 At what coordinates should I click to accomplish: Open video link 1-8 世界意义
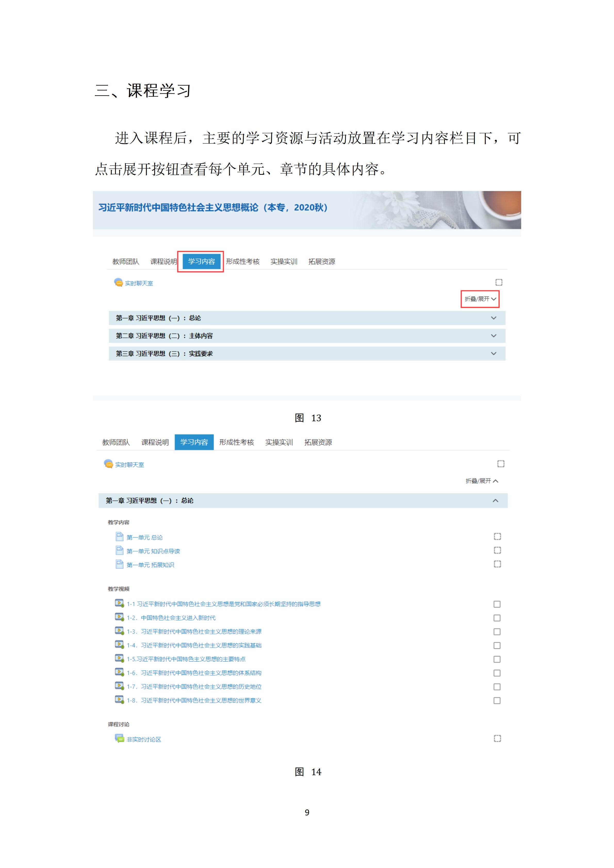click(194, 700)
